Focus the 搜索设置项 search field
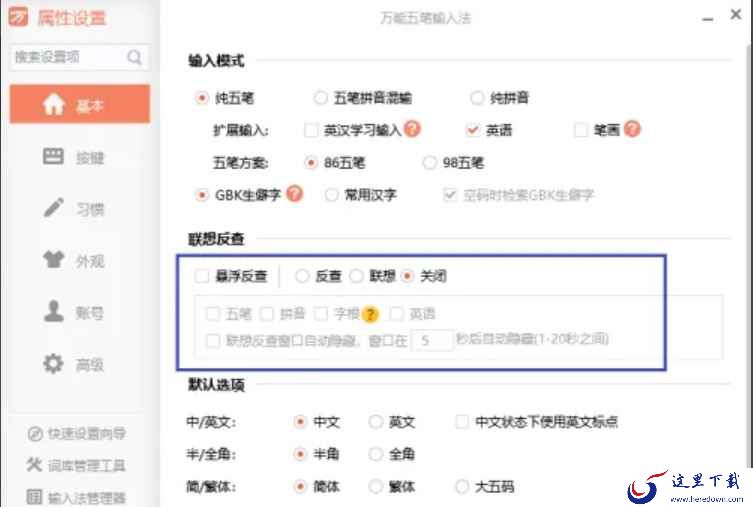This screenshot has width=753, height=507. coord(80,57)
